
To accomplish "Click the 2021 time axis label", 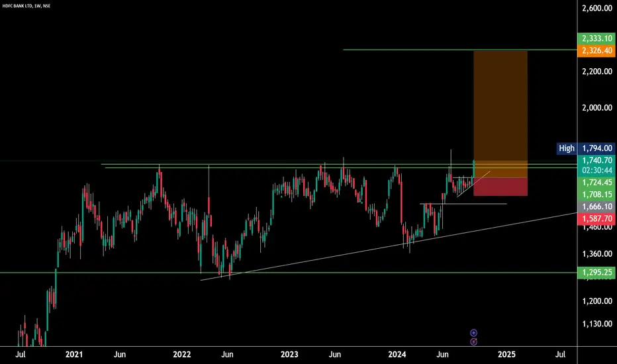I will tap(74, 355).
